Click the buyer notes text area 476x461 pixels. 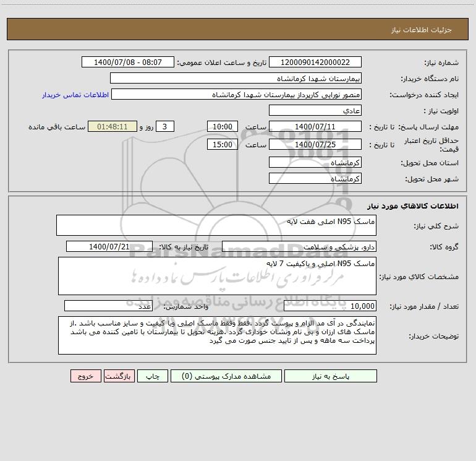tap(217, 335)
